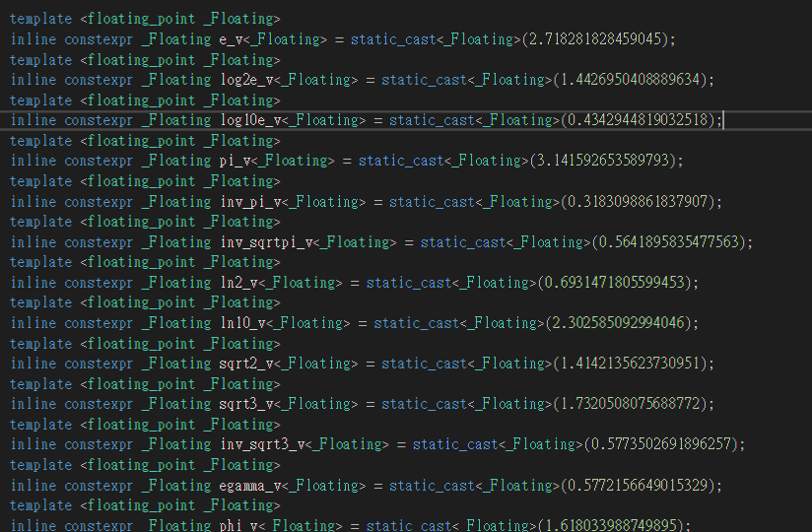This screenshot has width=812, height=532.
Task: Click the value 0.5641895835477563
Action: (669, 241)
